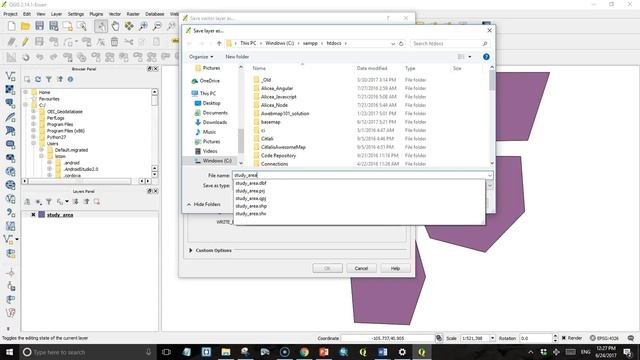
Task: Click the refresh icon beside address bar
Action: click(401, 43)
